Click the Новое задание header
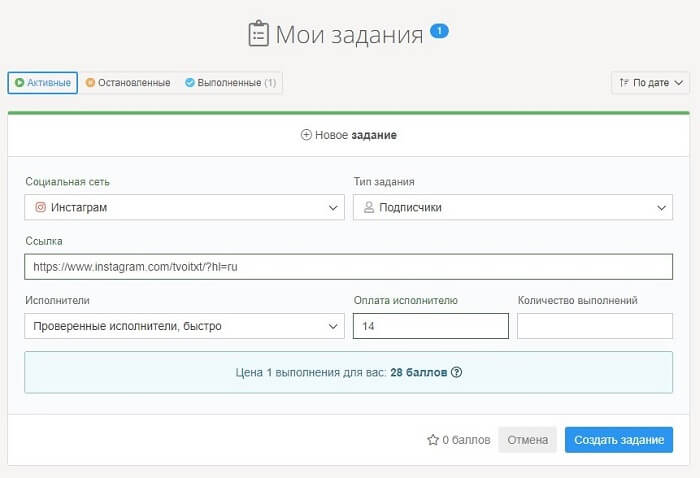Screen dimensions: 700x478 349,135
